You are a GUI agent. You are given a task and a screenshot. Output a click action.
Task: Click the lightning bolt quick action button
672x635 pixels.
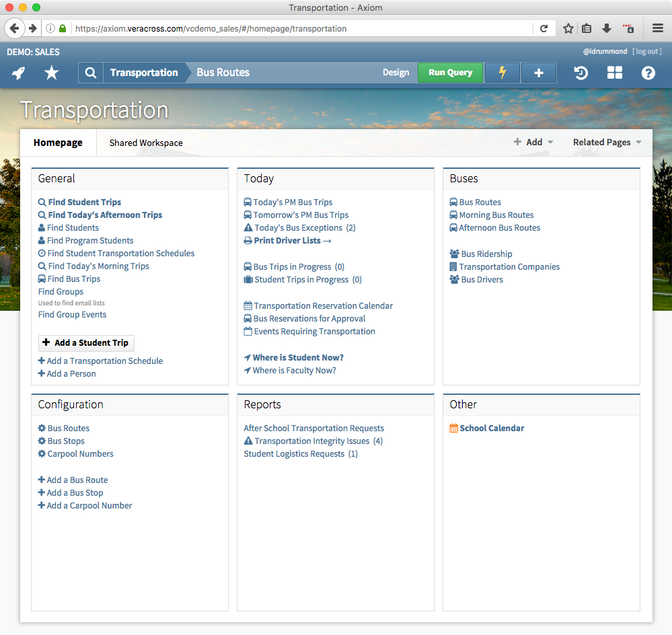pyautogui.click(x=502, y=73)
